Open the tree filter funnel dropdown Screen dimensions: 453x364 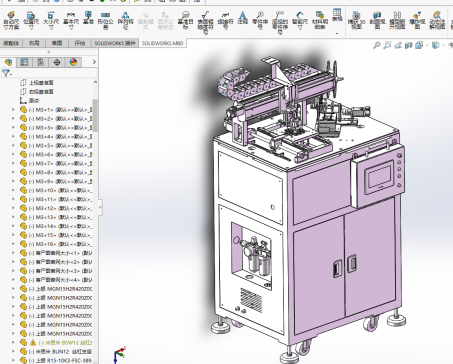point(7,73)
